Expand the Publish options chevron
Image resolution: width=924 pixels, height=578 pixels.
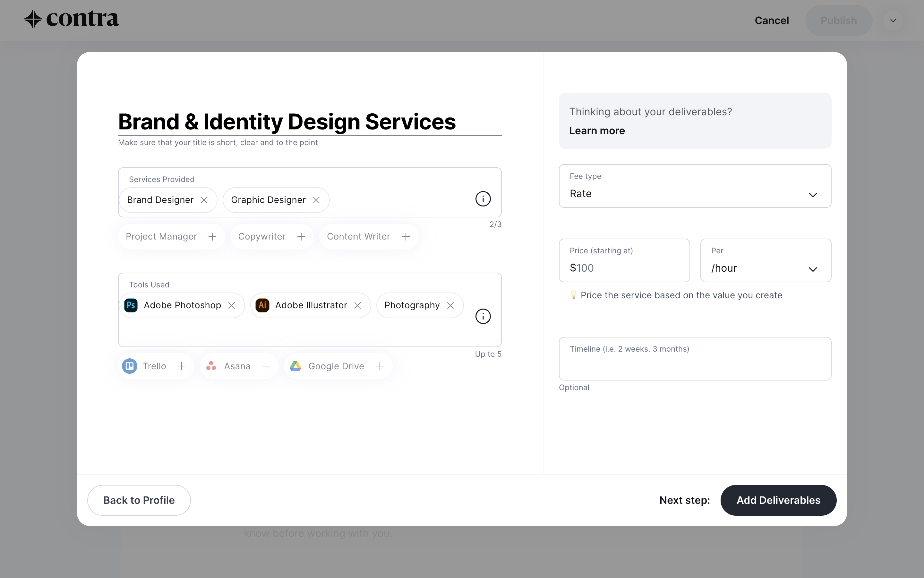coord(893,21)
